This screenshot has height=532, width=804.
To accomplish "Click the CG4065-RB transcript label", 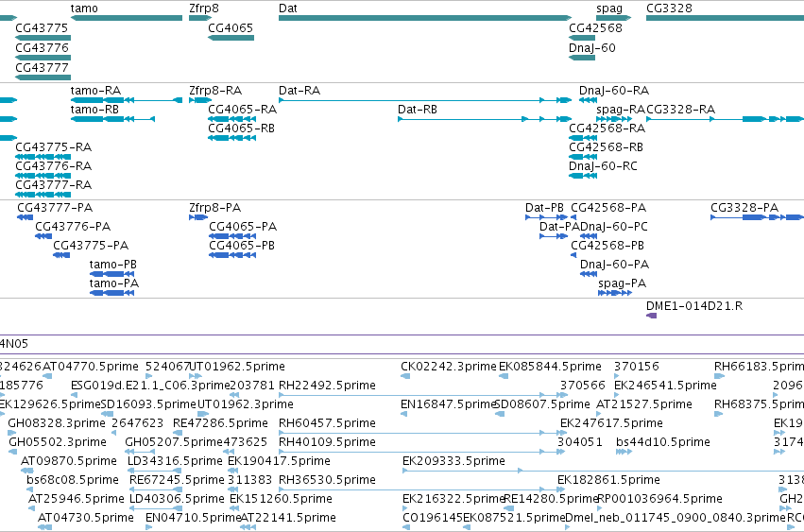I will pos(242,129).
